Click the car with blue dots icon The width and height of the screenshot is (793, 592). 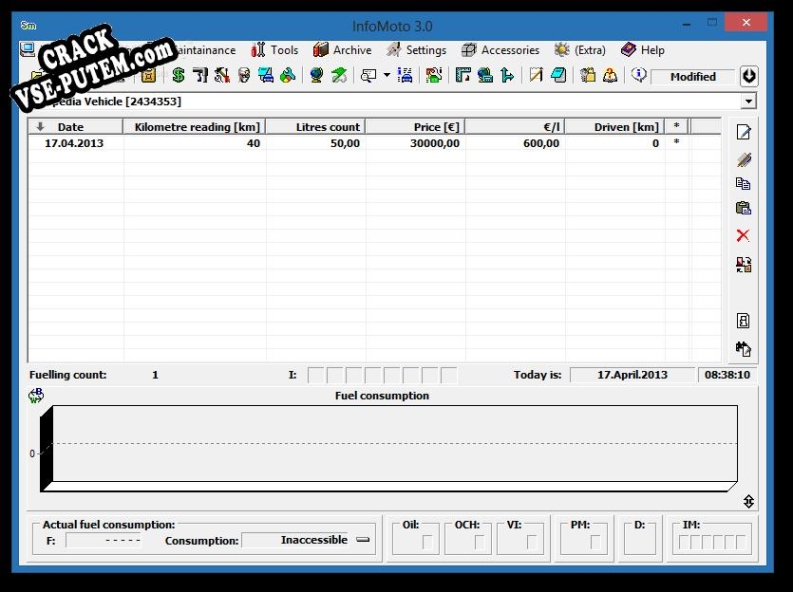coord(405,76)
